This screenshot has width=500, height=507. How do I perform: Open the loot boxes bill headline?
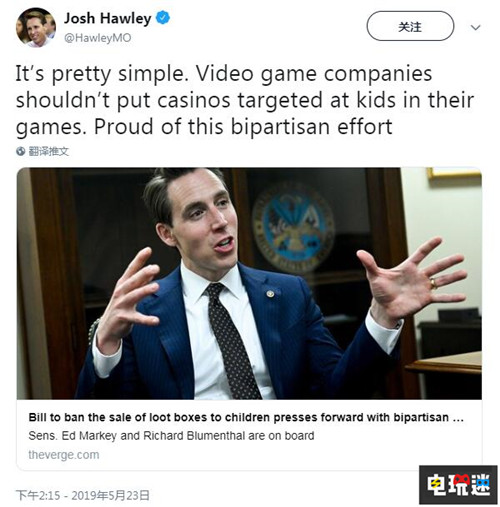246,417
